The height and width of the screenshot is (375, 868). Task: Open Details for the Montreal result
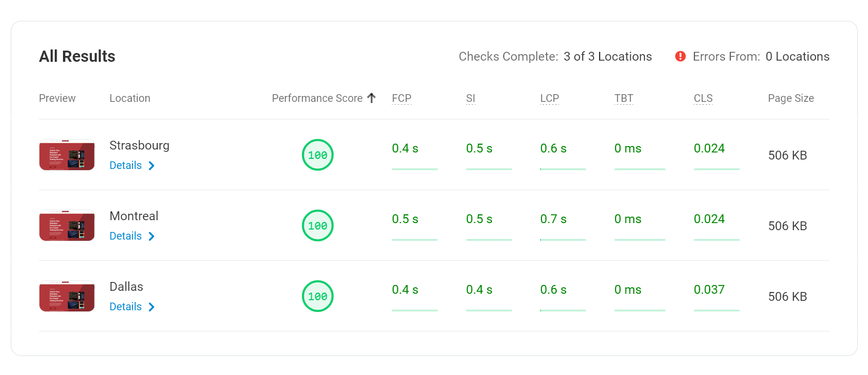coord(125,236)
